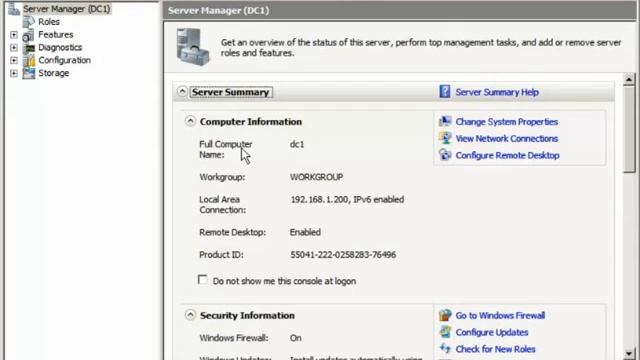
Task: Click the Roles node icon
Action: click(x=29, y=22)
